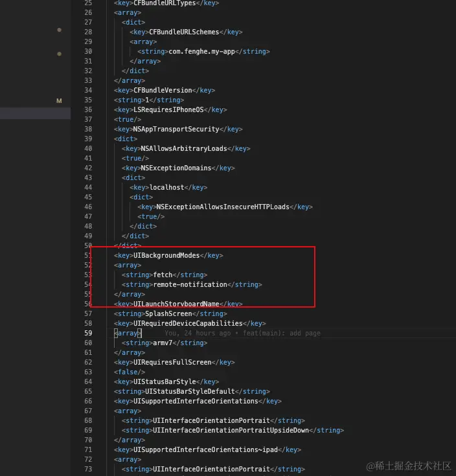
Task: Click the M modified marker in sidebar
Action: (x=59, y=101)
